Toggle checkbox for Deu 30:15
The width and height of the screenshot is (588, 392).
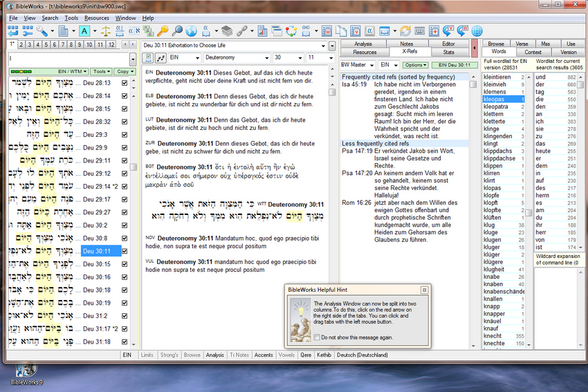[x=125, y=264]
